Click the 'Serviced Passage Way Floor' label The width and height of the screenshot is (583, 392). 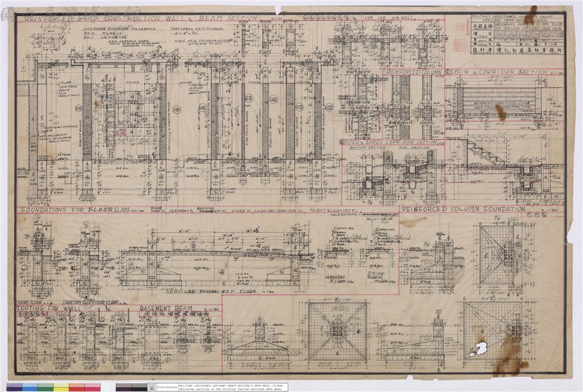pyautogui.click(x=211, y=292)
